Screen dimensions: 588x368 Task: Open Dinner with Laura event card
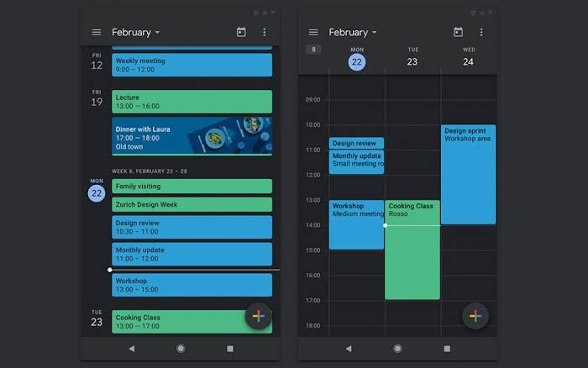tap(192, 136)
